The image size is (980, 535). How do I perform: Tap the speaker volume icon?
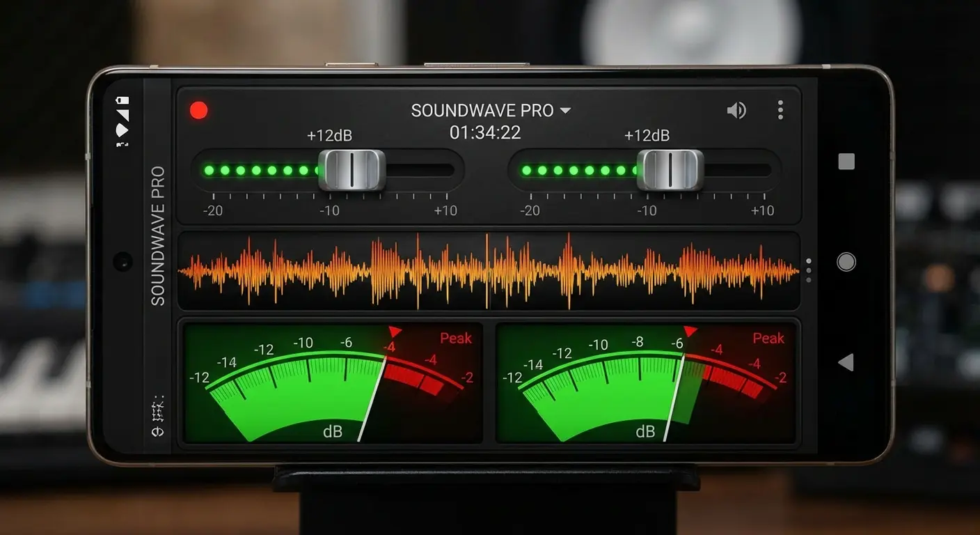737,110
